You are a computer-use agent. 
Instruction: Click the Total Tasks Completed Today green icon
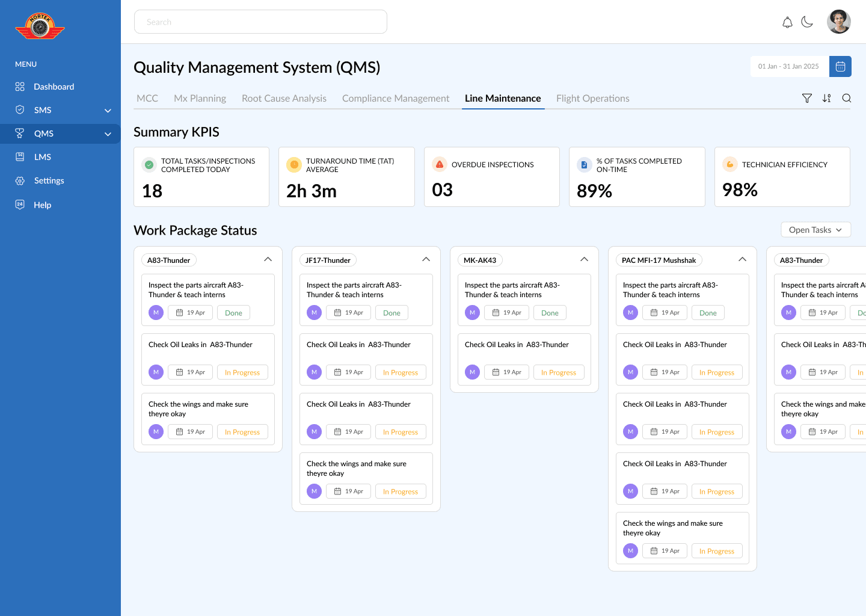pos(149,165)
